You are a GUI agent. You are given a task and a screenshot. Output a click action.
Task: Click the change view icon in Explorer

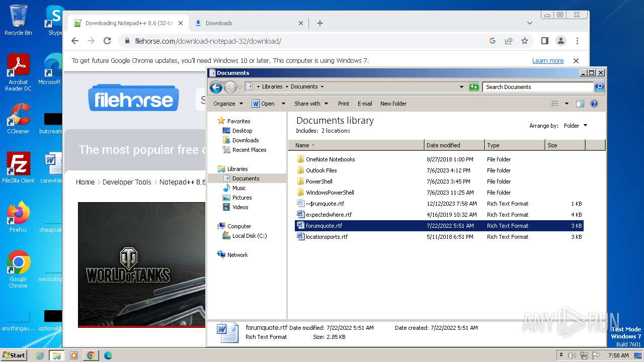pos(554,104)
